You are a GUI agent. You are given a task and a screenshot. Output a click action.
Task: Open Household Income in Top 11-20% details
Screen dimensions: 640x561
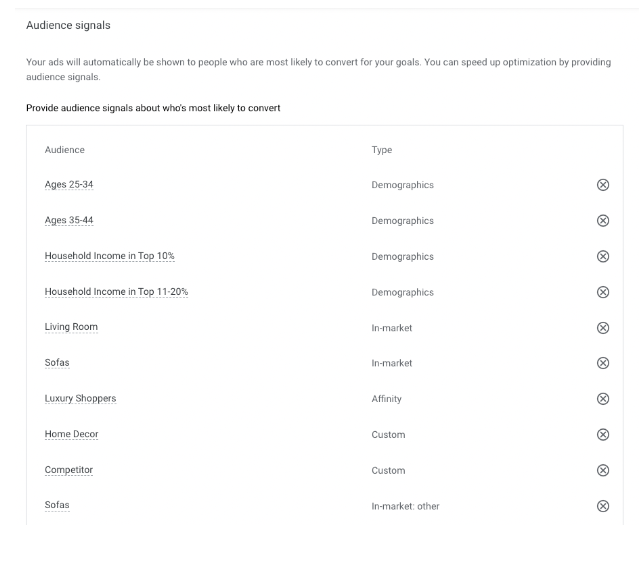[116, 292]
